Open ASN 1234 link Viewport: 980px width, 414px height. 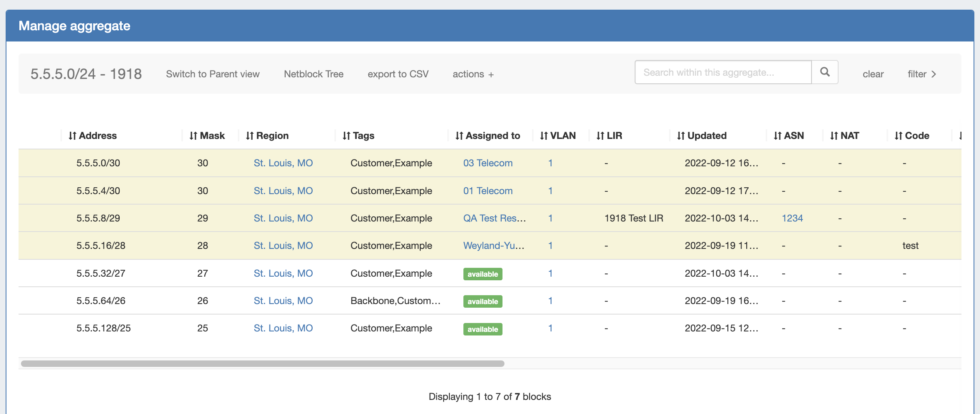pos(792,218)
